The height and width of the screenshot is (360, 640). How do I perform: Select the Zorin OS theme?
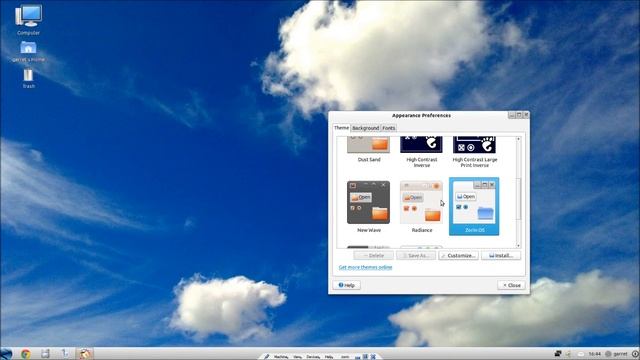click(x=474, y=206)
